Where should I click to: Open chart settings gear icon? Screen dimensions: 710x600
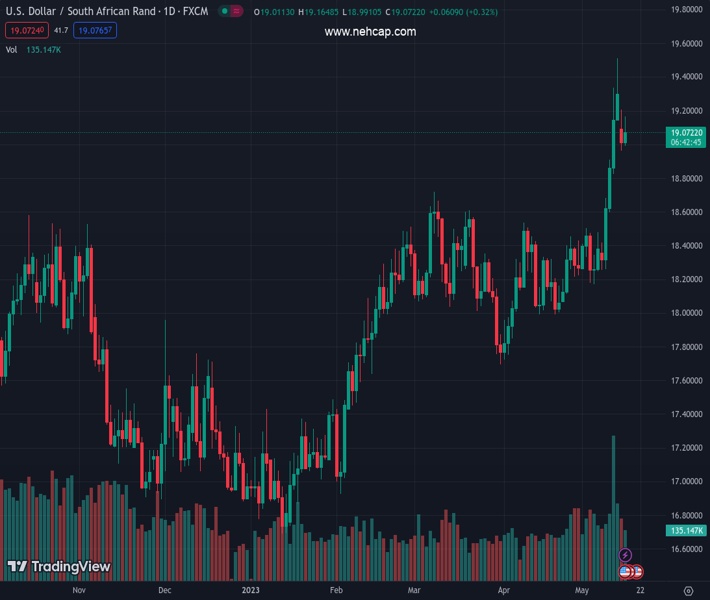click(688, 591)
